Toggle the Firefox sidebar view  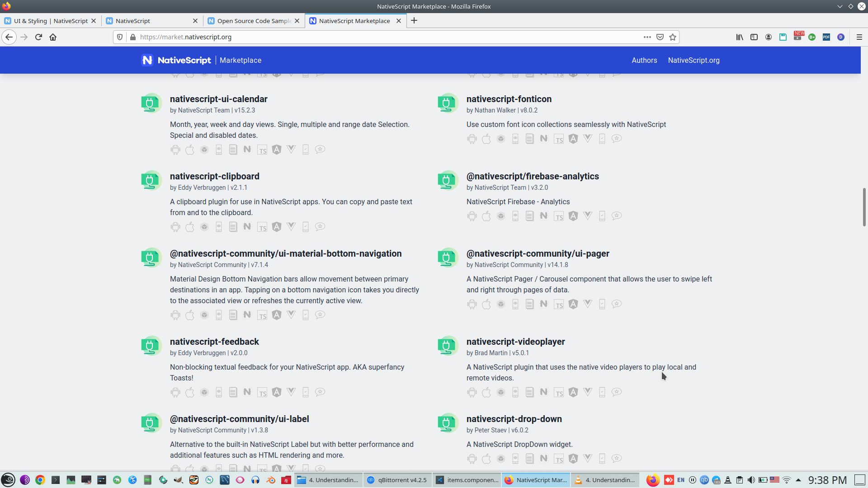coord(754,37)
